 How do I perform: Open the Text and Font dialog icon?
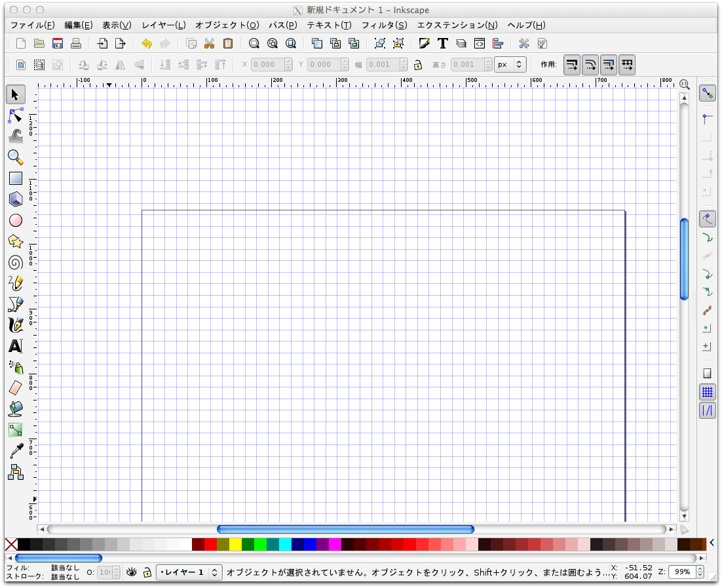pyautogui.click(x=442, y=43)
